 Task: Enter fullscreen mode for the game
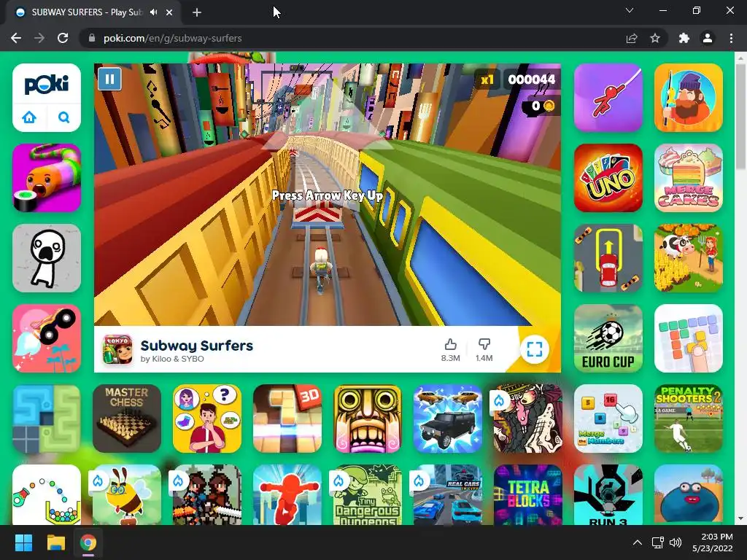click(x=535, y=349)
